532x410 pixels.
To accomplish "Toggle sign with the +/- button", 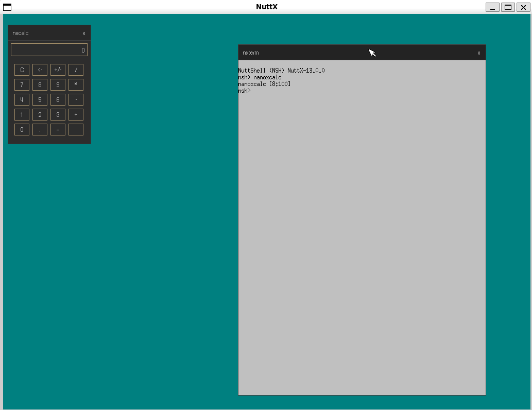I will point(58,70).
